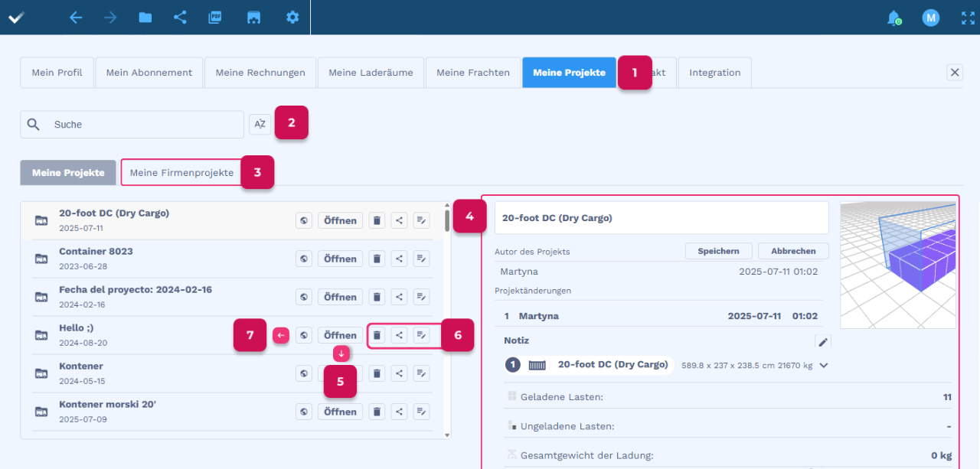The height and width of the screenshot is (469, 980).
Task: Open the notifications bell
Action: click(893, 18)
